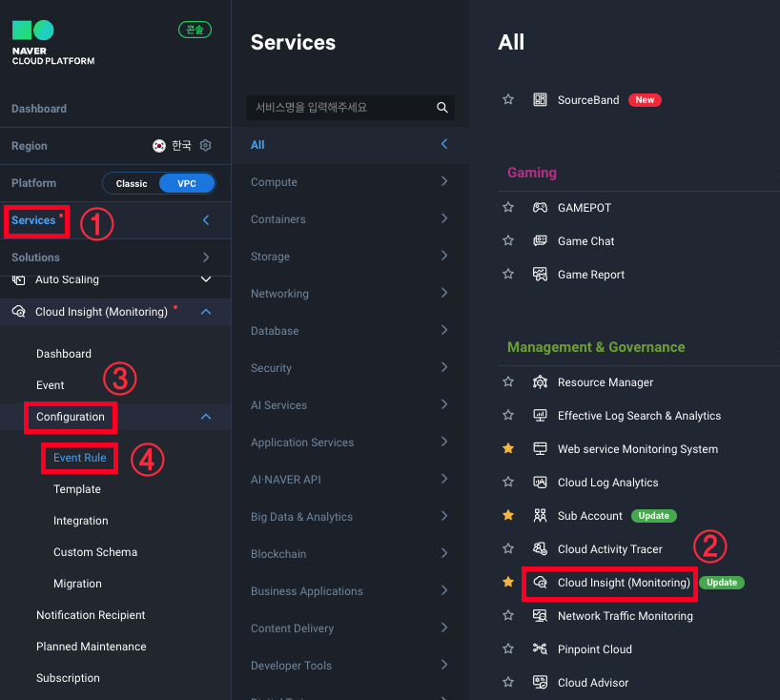780x700 pixels.
Task: Click the GAMEPOT gamepad icon
Action: click(540, 208)
